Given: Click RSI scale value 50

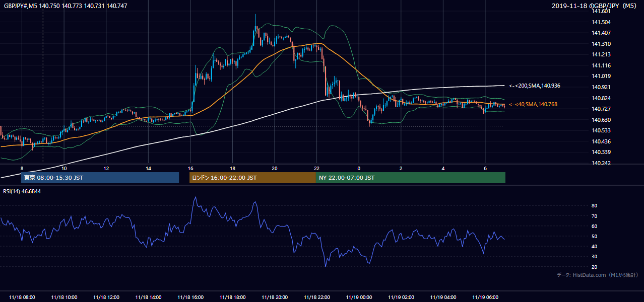Looking at the screenshot, I should 595,236.
